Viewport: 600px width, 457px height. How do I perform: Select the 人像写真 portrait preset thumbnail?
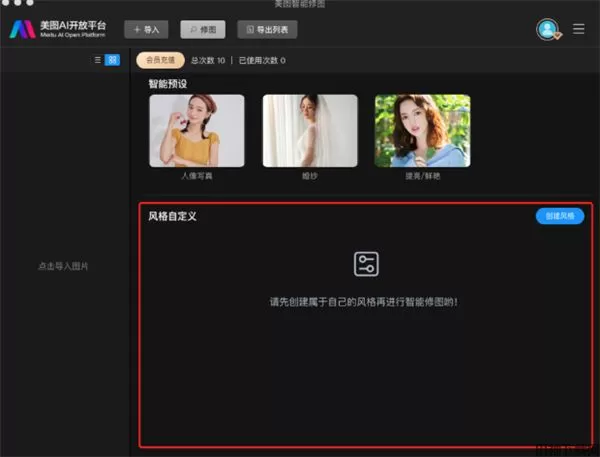pyautogui.click(x=197, y=130)
